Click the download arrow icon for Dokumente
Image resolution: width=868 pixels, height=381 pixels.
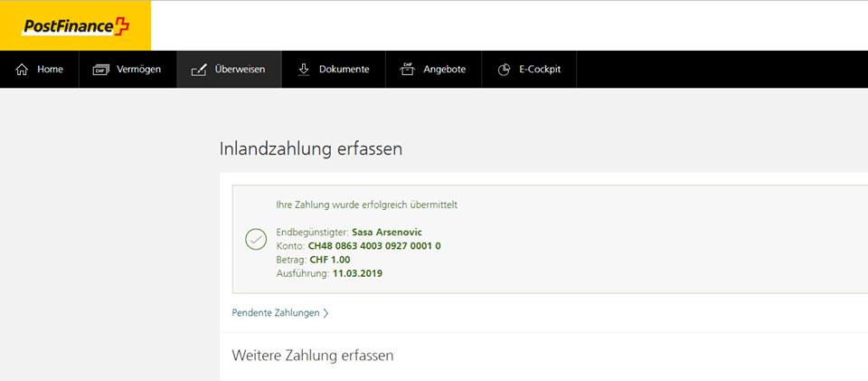pyautogui.click(x=304, y=70)
